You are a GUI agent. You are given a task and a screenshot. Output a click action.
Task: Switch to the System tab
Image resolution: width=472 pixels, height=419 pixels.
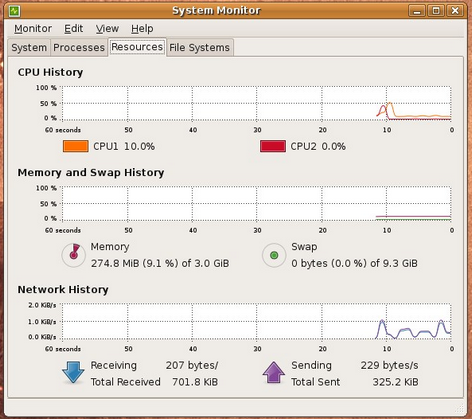[x=29, y=48]
